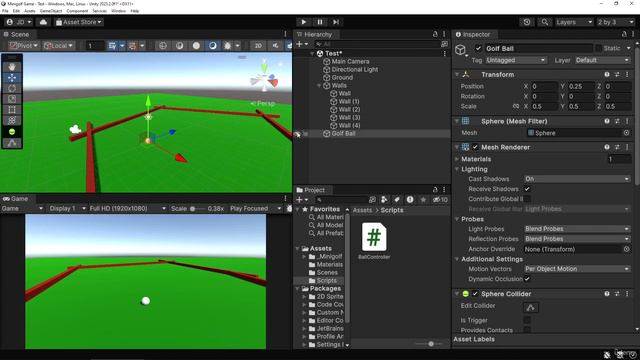This screenshot has width=640, height=360.
Task: Open the Local handle rotation button
Action: tap(58, 46)
